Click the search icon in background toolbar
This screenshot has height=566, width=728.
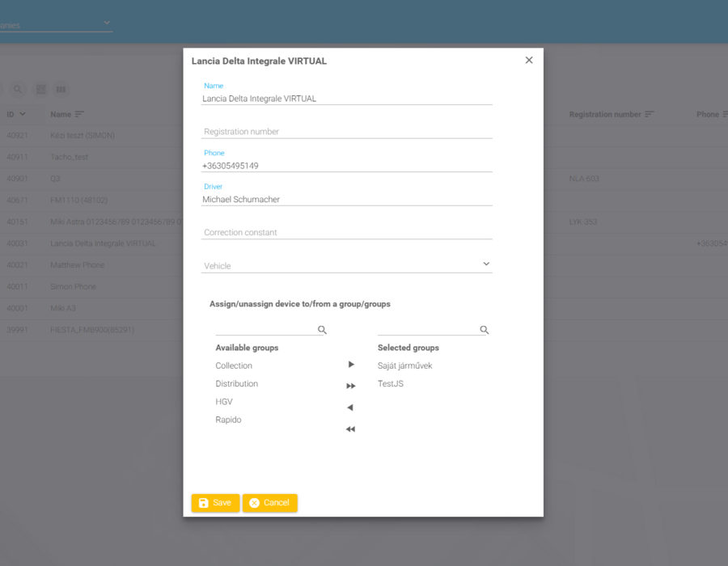18,89
